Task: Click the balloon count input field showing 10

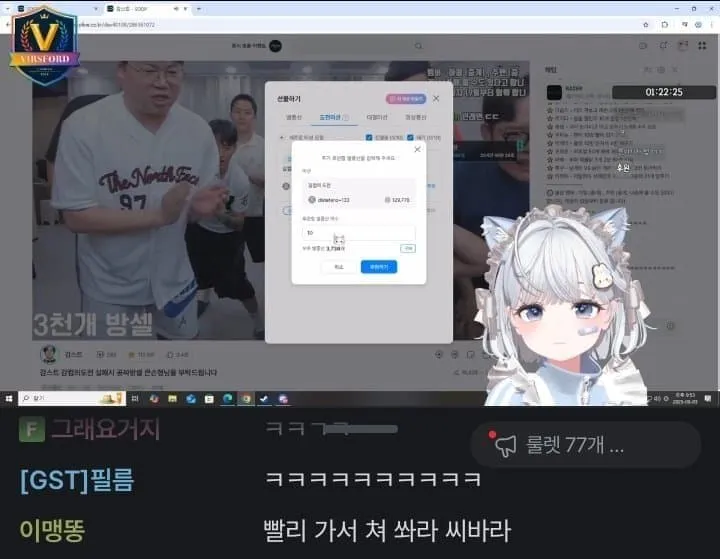Action: click(358, 233)
